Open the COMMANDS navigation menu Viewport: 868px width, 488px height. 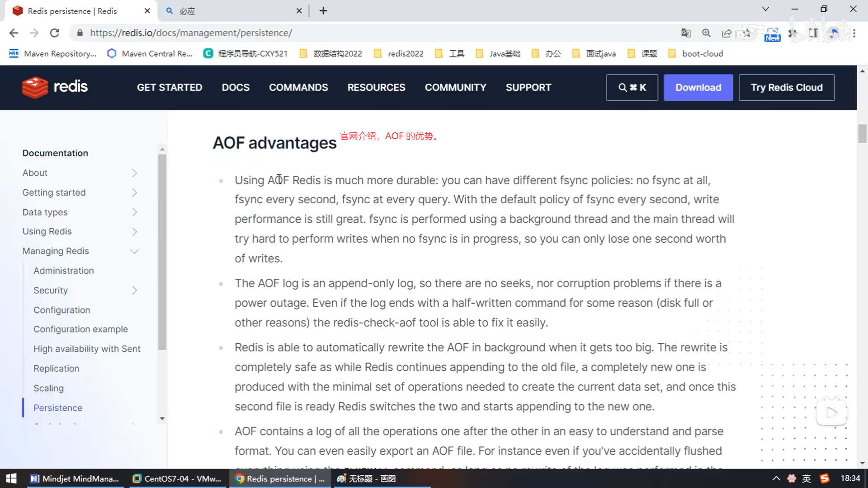tap(298, 87)
